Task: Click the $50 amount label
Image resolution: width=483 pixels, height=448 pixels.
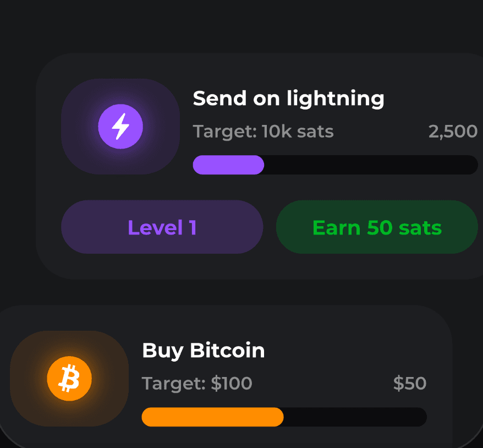Action: point(410,383)
